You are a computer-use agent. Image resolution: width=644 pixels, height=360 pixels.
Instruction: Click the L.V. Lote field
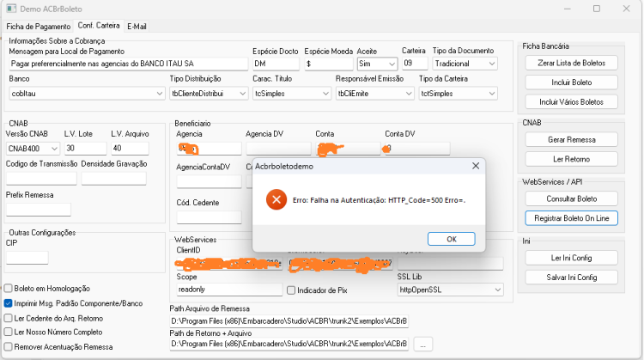(85, 149)
